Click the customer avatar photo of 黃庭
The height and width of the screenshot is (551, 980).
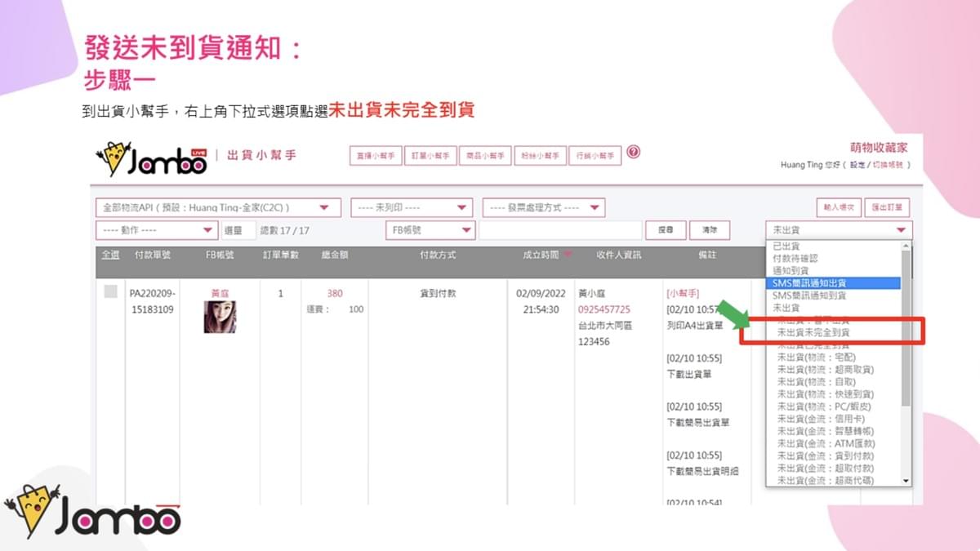[x=220, y=317]
